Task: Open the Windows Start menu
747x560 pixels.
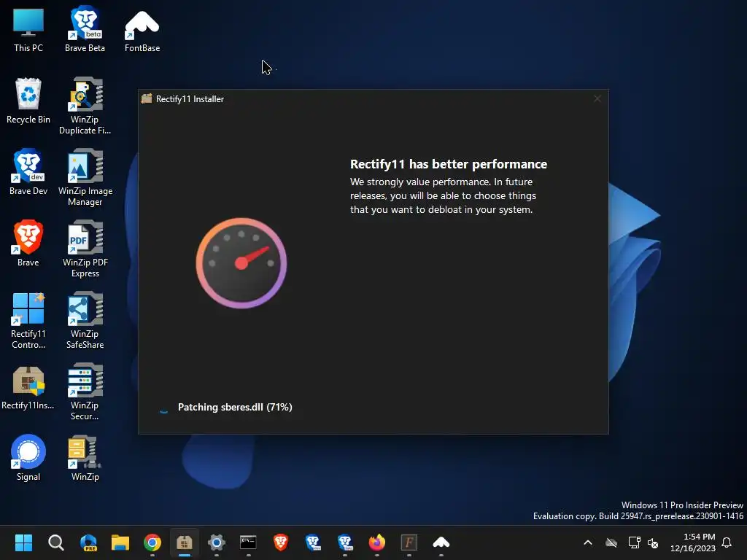Action: coord(23,542)
